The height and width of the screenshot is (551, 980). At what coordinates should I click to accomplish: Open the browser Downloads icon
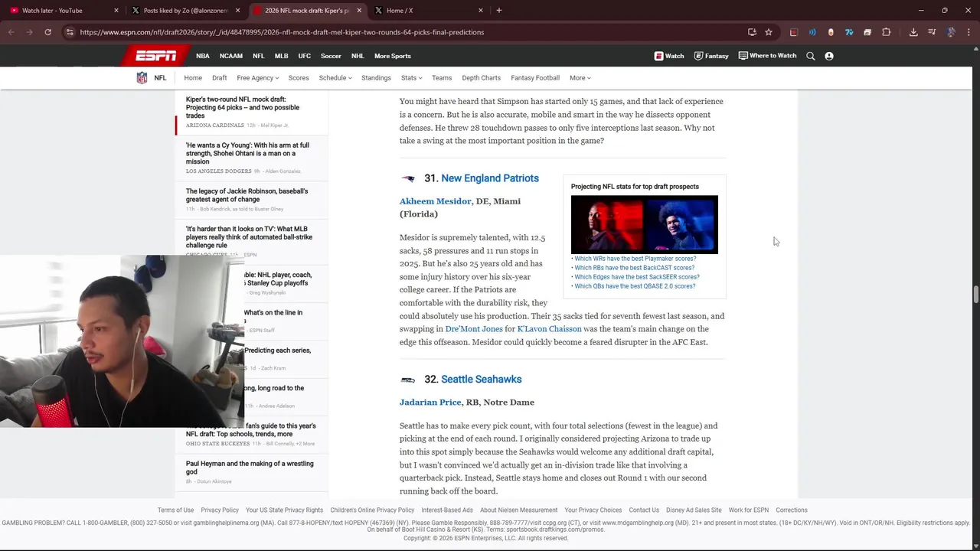click(913, 32)
